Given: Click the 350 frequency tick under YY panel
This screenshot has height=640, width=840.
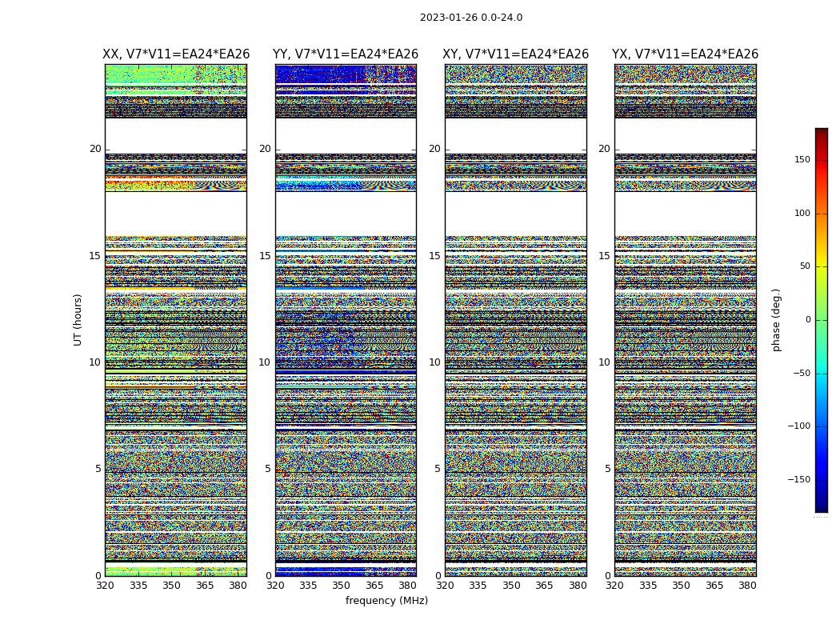Looking at the screenshot, I should [x=342, y=586].
